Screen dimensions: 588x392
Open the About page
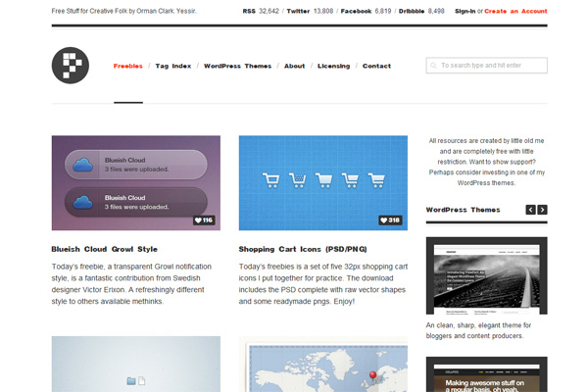(x=294, y=66)
